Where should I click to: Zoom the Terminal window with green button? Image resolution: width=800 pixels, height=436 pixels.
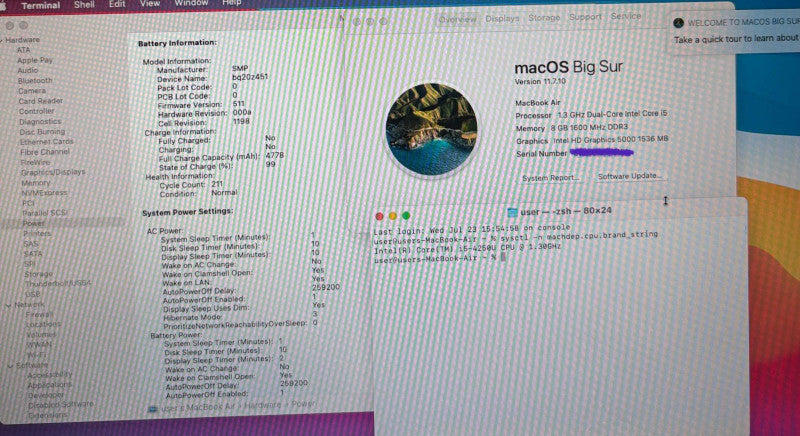coord(406,216)
